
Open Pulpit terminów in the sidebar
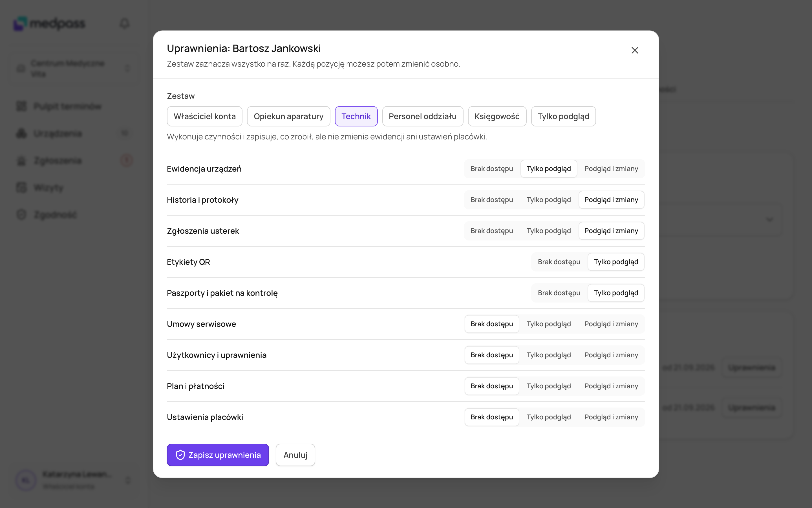tap(74, 106)
